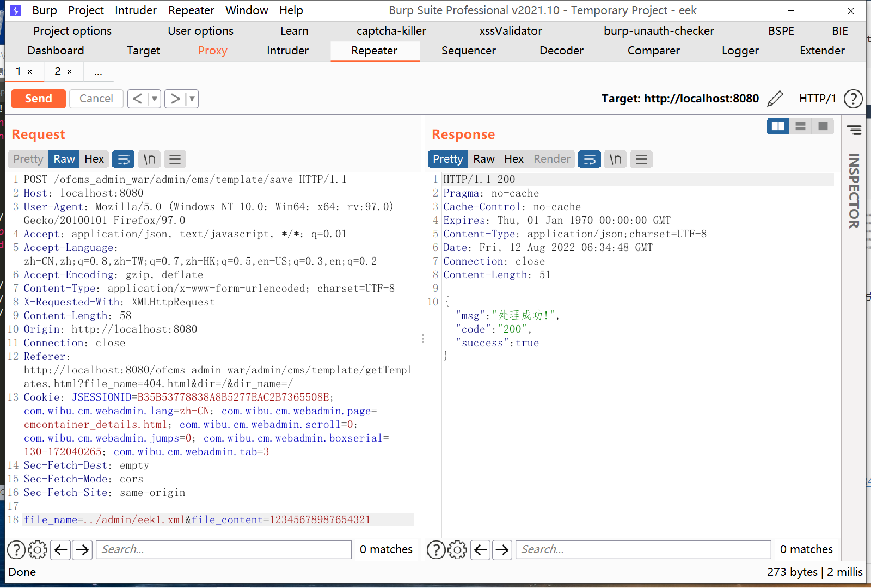871x588 pixels.
Task: Jump to previous response search match
Action: pyautogui.click(x=481, y=550)
